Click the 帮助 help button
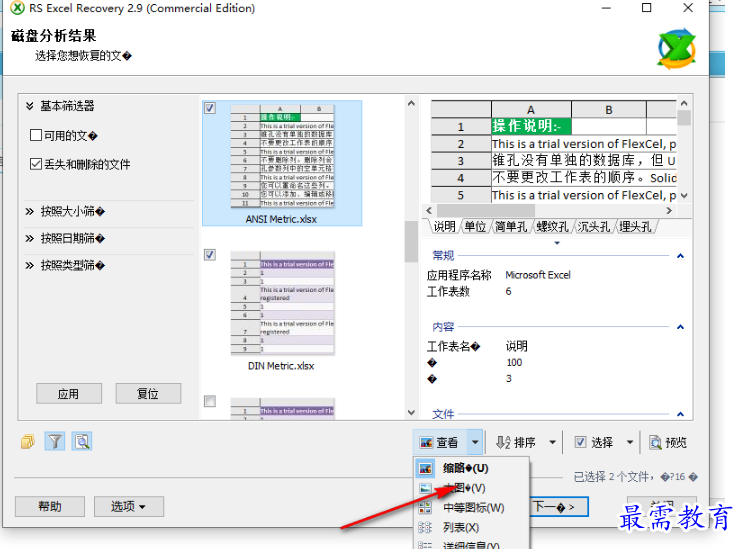The height and width of the screenshot is (549, 741). point(50,506)
